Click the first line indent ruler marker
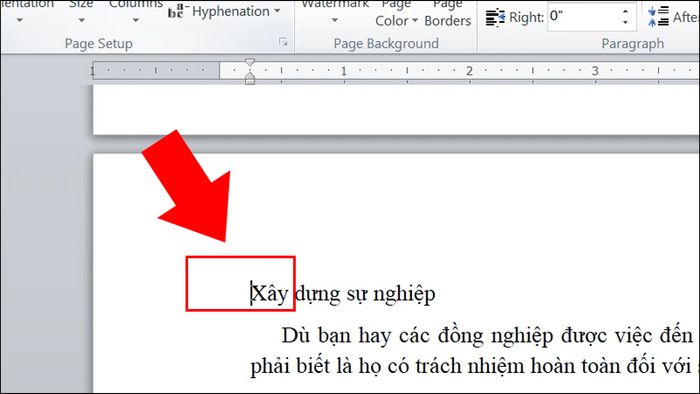The image size is (700, 394). (x=250, y=62)
